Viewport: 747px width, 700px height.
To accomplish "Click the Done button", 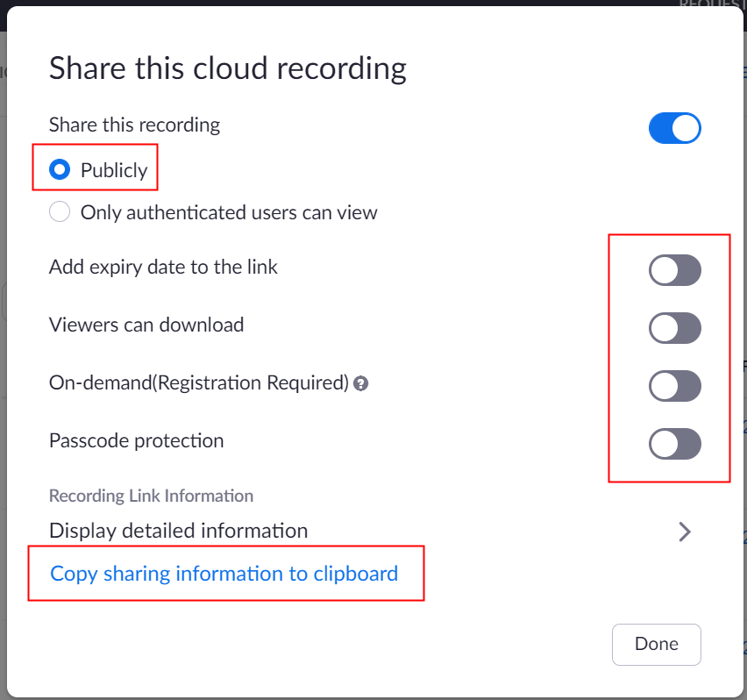I will pyautogui.click(x=657, y=644).
